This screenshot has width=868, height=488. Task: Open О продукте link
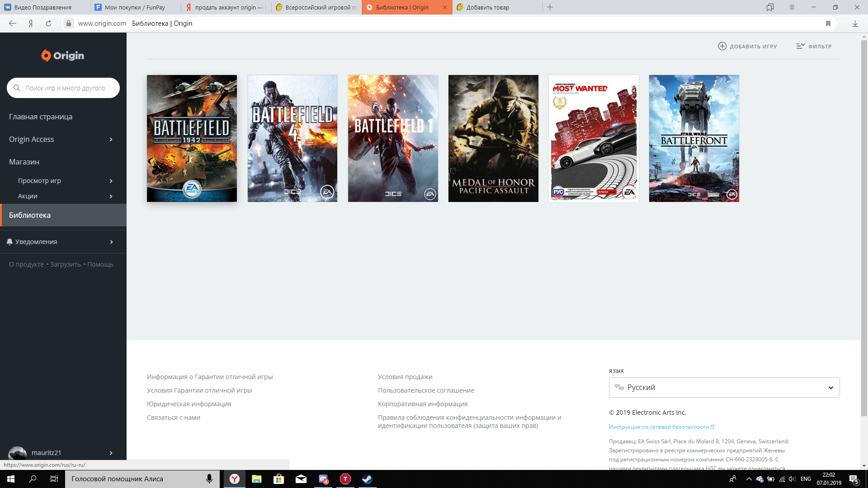point(26,264)
